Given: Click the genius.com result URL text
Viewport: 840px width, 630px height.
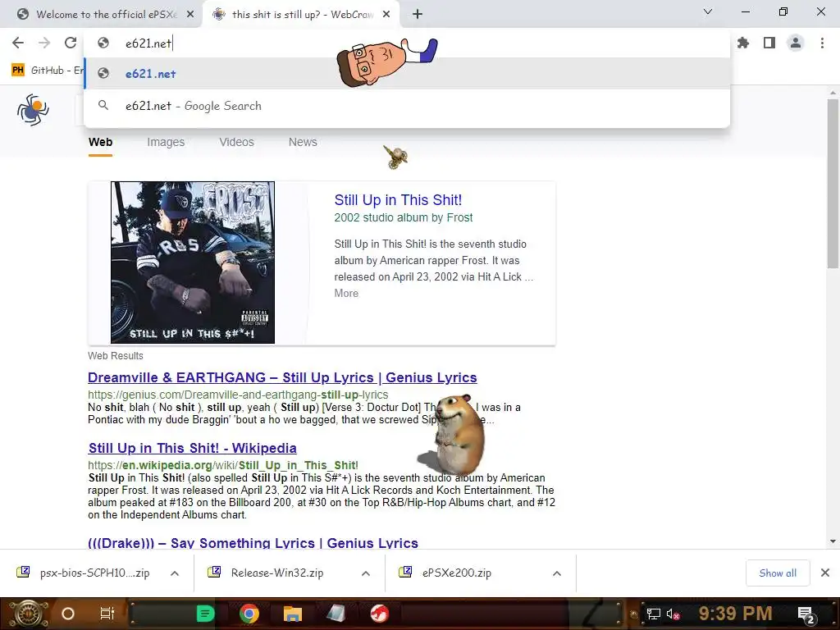Looking at the screenshot, I should [x=238, y=395].
